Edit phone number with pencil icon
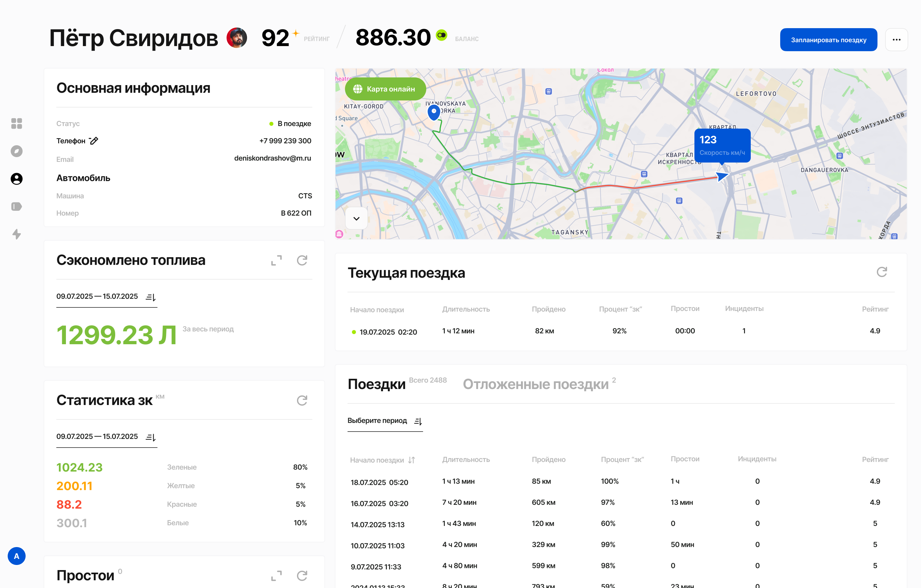This screenshot has width=921, height=588. point(94,141)
